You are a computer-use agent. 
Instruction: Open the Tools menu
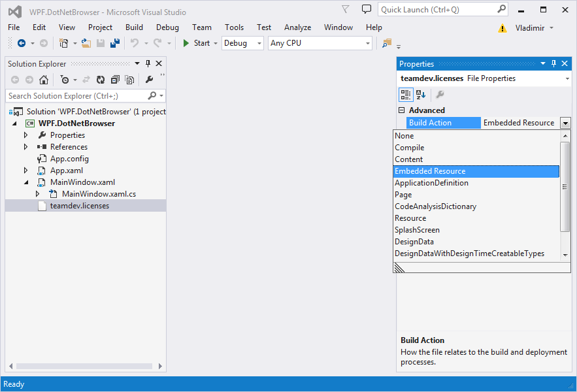234,27
